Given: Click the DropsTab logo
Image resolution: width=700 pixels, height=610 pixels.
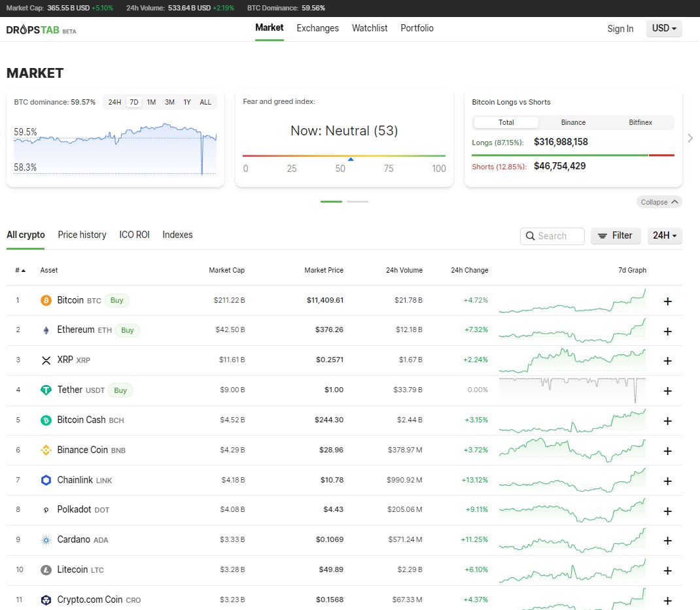Looking at the screenshot, I should [41, 30].
